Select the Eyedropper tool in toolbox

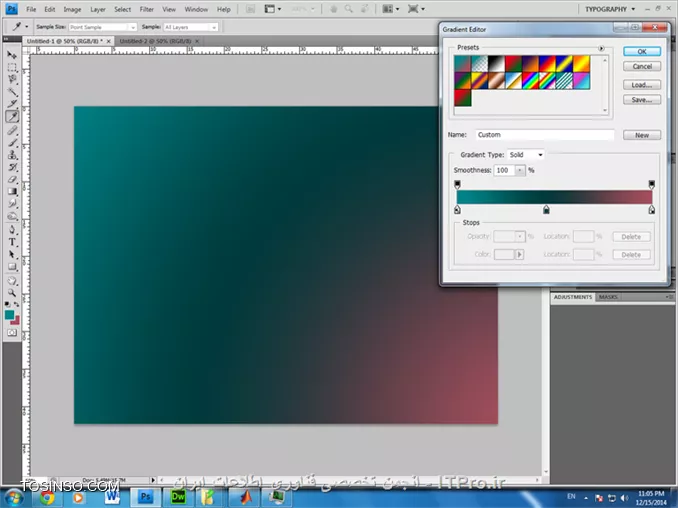(12, 116)
